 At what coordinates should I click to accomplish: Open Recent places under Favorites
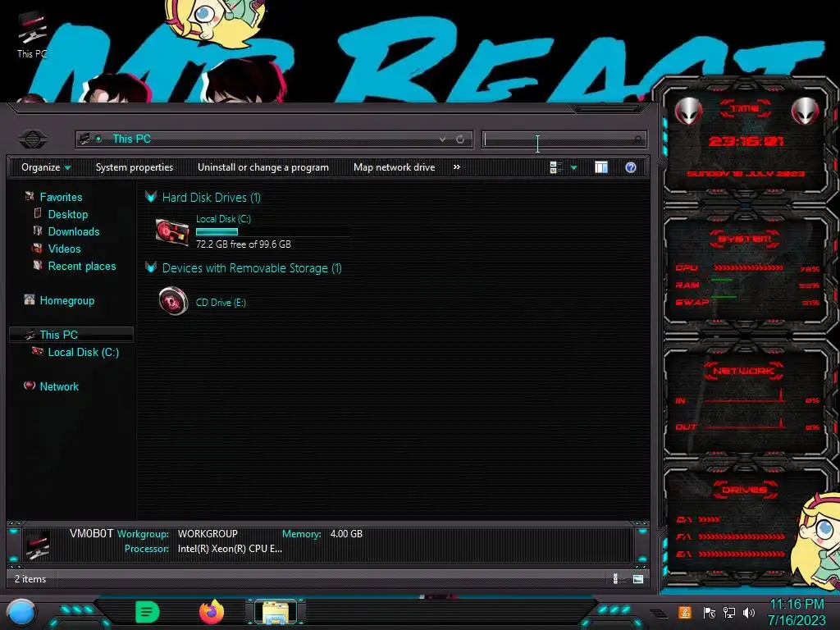tap(82, 267)
